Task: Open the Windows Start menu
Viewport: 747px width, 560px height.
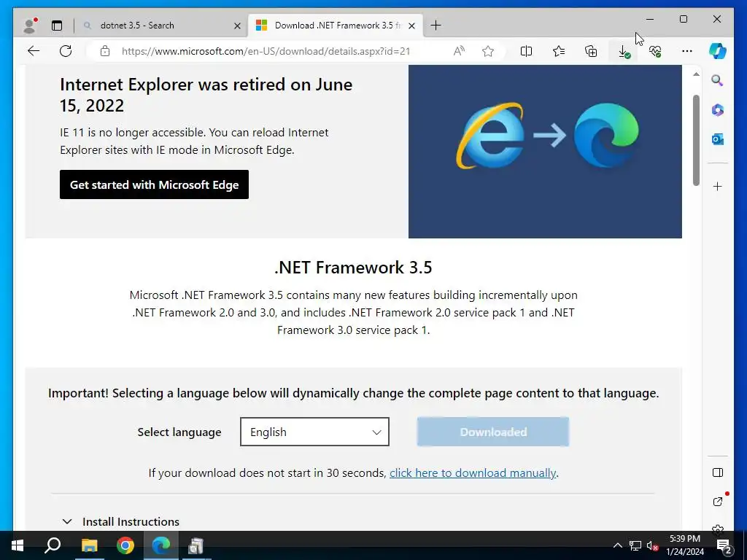Action: coord(18,545)
